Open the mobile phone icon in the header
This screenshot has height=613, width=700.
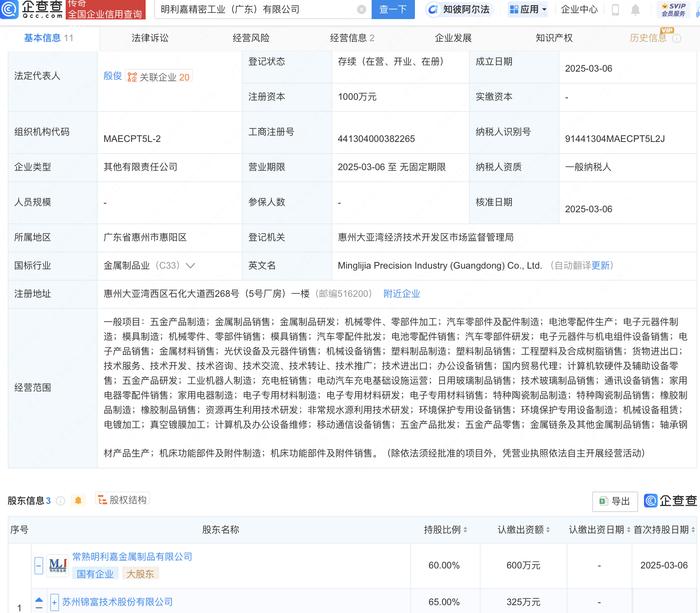(x=615, y=9)
